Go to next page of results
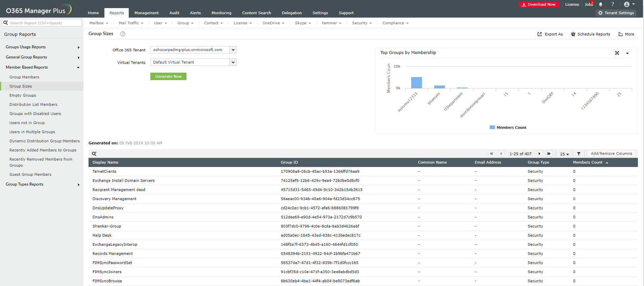 [539, 153]
